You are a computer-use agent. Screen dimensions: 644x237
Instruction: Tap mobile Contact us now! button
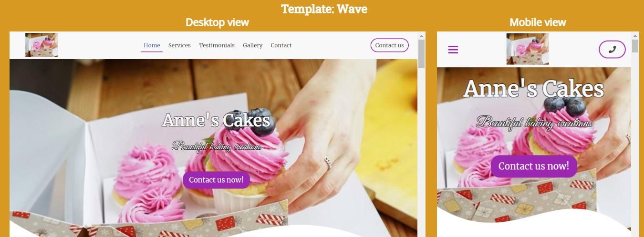coord(534,166)
